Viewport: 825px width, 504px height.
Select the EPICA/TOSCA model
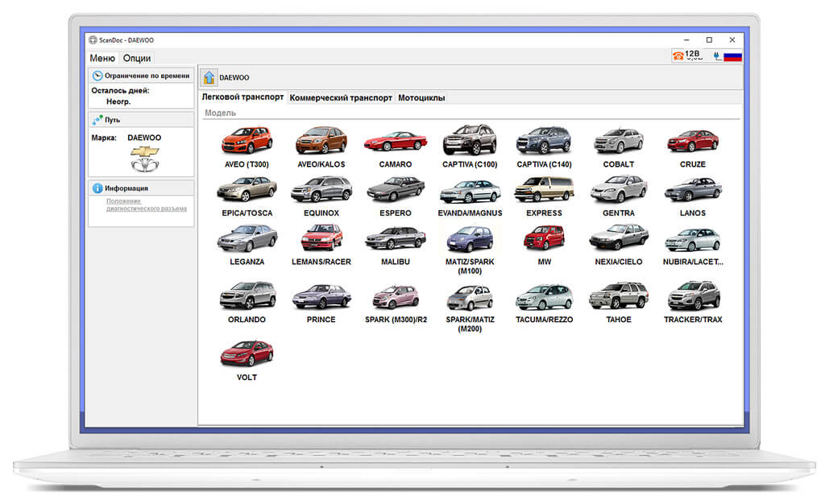(247, 196)
